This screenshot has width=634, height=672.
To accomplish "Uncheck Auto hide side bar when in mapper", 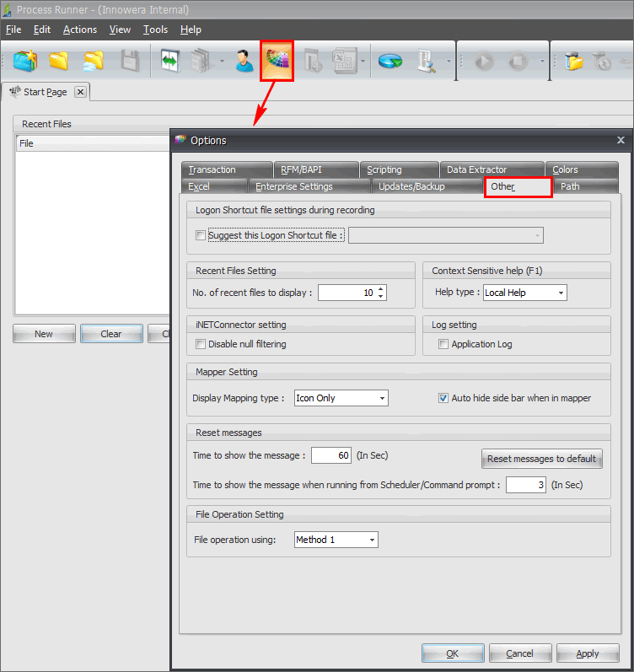I will tap(443, 398).
